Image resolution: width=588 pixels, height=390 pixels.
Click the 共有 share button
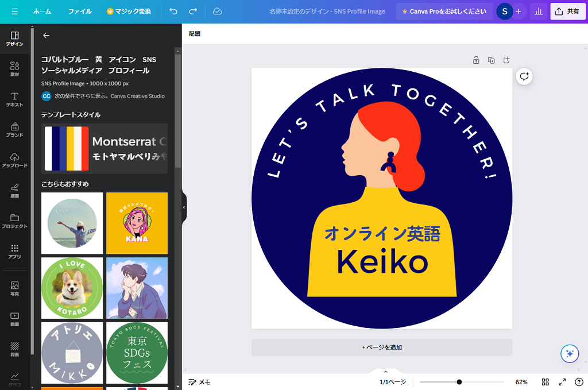coord(567,11)
